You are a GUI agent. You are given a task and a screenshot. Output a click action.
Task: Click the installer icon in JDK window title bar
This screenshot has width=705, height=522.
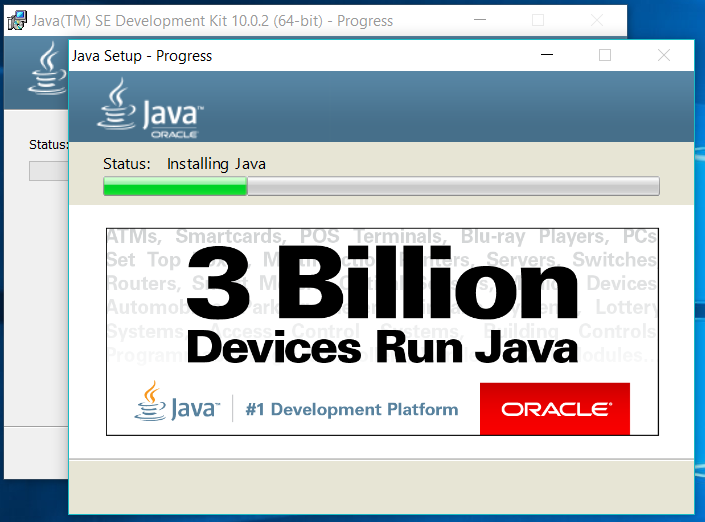18,20
